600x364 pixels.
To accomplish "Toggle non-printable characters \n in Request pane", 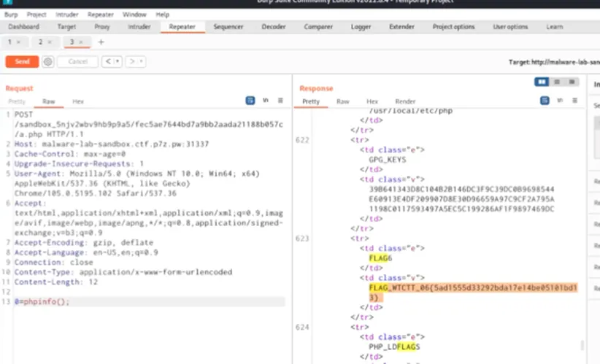I will click(x=266, y=101).
